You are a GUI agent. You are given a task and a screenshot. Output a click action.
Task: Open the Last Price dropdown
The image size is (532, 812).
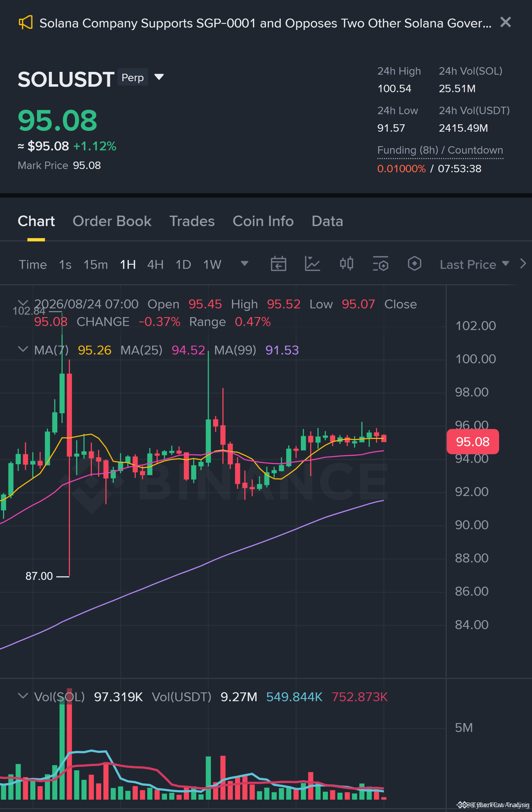(474, 264)
